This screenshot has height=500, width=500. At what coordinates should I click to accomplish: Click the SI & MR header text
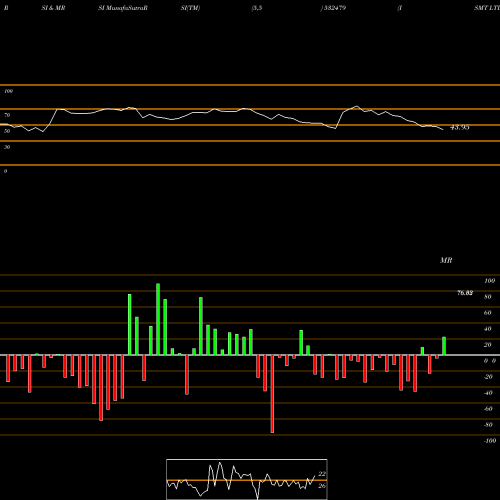click(53, 8)
